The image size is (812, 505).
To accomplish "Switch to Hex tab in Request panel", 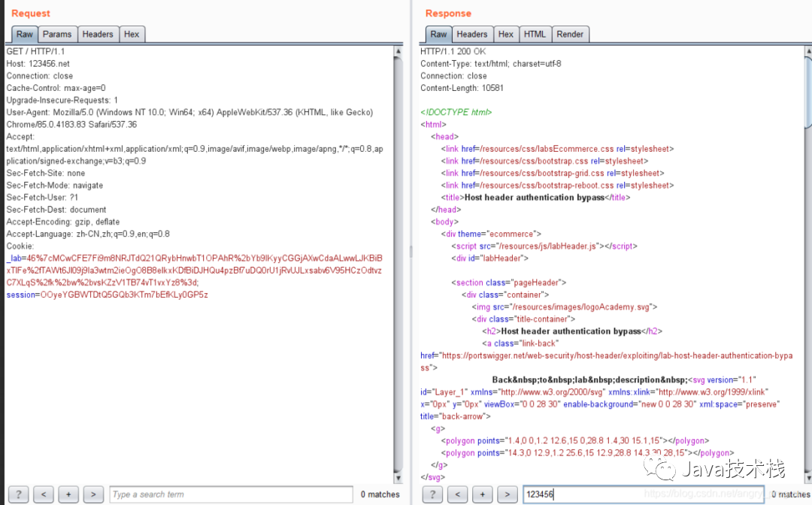I will pos(132,34).
